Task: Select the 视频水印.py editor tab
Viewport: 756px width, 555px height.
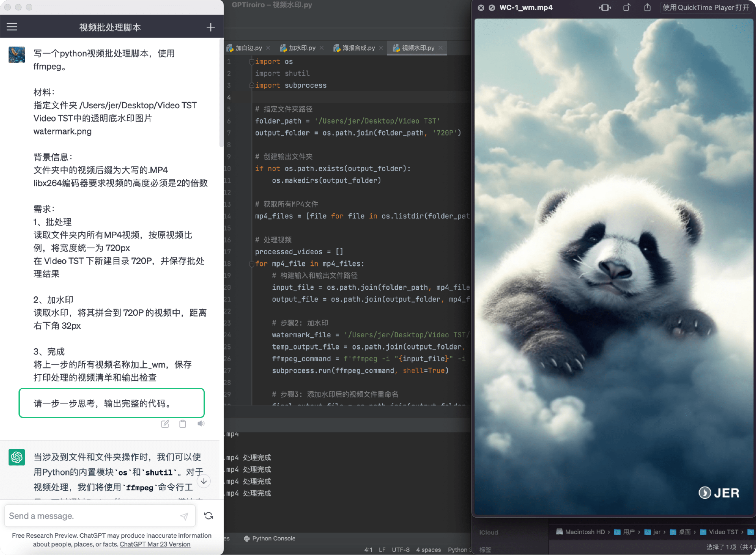Action: pyautogui.click(x=418, y=48)
